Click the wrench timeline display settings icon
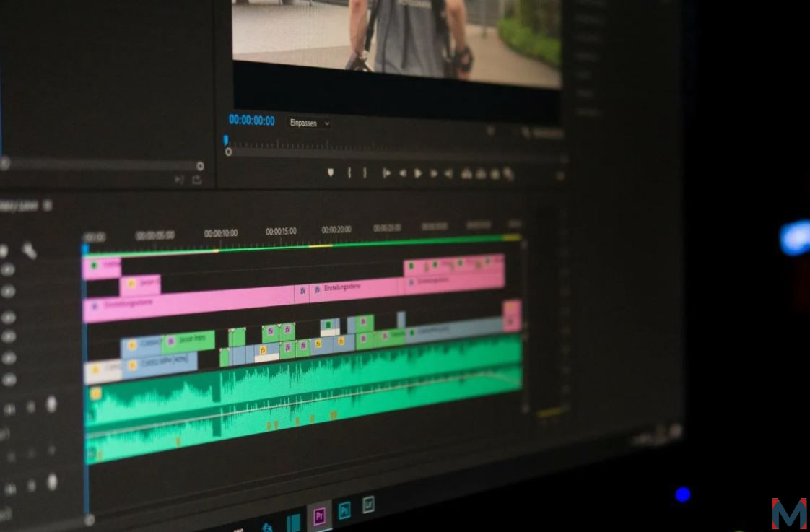The image size is (810, 532). (30, 250)
